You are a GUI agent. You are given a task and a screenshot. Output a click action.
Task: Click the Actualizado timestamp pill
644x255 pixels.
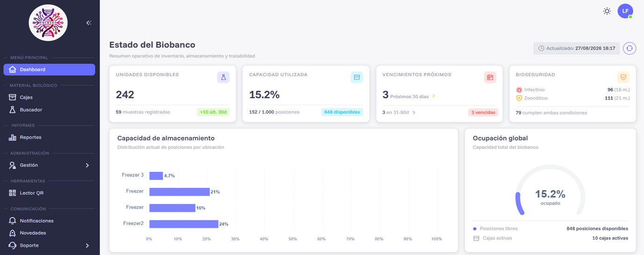pyautogui.click(x=577, y=48)
